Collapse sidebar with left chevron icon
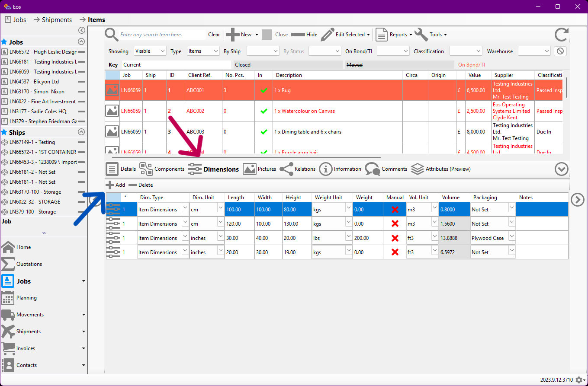Viewport: 588px width, 386px height. point(81,30)
